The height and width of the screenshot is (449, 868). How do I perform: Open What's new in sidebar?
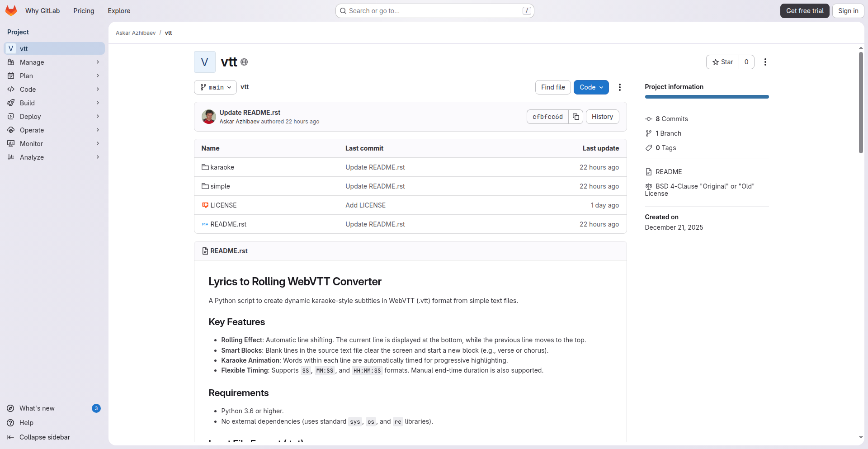(x=53, y=408)
